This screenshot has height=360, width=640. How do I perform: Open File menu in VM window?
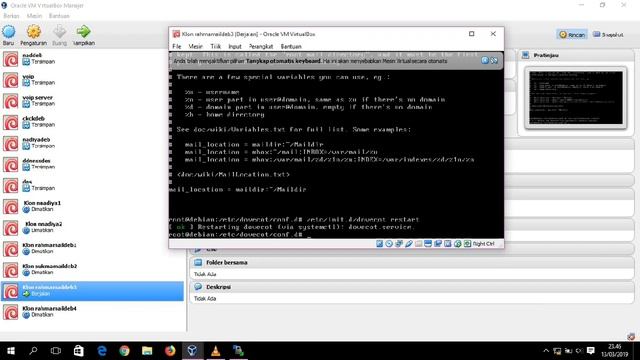[x=176, y=47]
